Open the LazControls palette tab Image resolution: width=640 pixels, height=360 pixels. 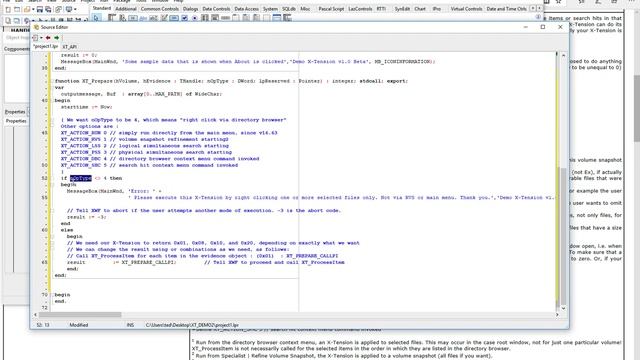coord(360,9)
